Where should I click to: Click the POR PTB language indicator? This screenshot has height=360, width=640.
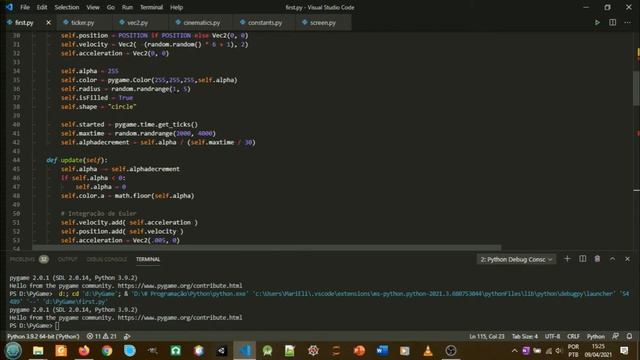573,351
